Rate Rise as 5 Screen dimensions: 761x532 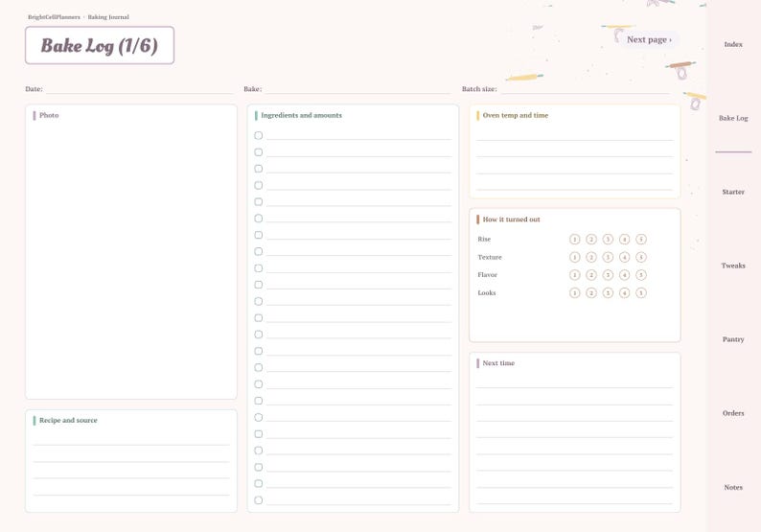click(641, 240)
